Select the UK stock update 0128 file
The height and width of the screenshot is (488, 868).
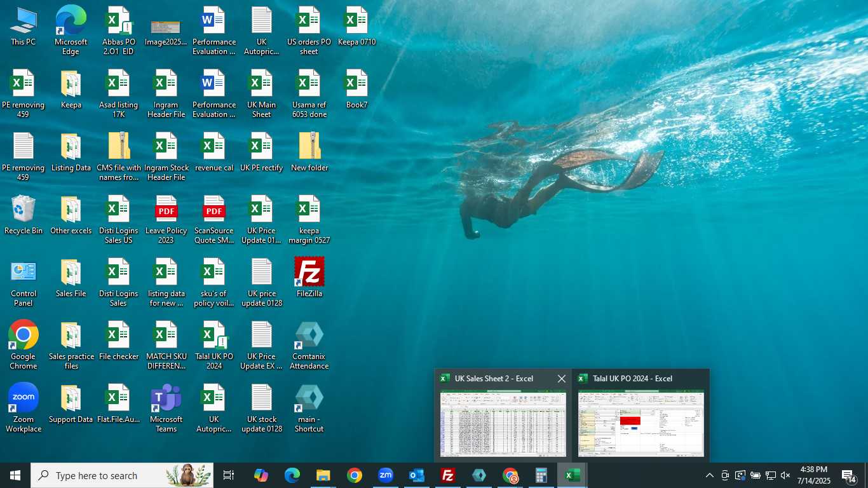261,408
